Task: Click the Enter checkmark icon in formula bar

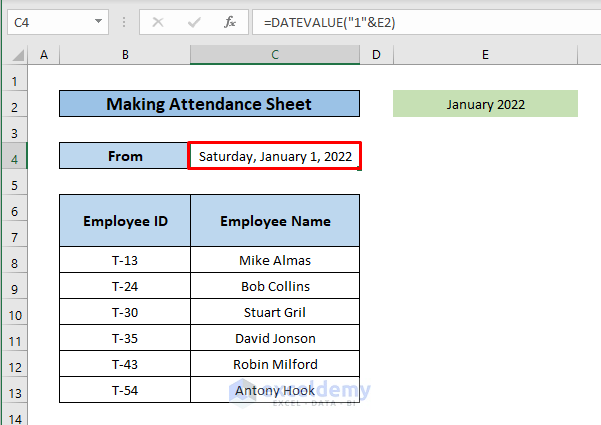Action: click(194, 21)
